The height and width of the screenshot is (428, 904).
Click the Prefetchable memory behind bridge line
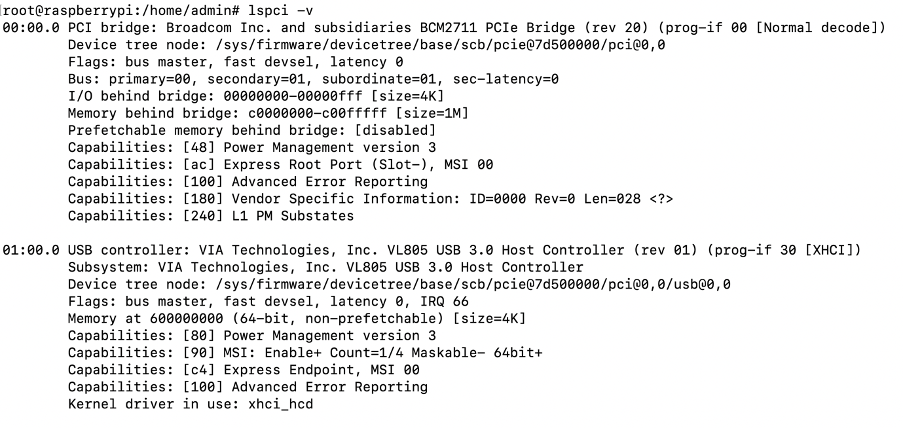[x=252, y=130]
